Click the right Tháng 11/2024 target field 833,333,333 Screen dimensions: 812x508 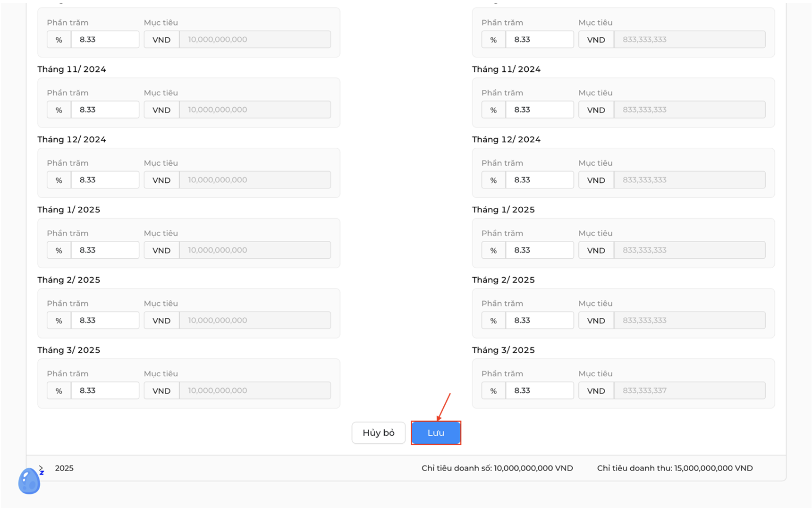pyautogui.click(x=690, y=110)
